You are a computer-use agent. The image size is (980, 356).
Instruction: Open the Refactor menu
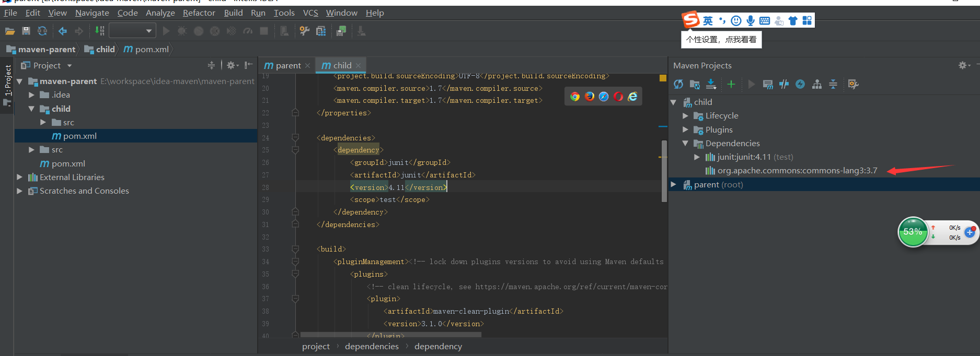pos(199,13)
